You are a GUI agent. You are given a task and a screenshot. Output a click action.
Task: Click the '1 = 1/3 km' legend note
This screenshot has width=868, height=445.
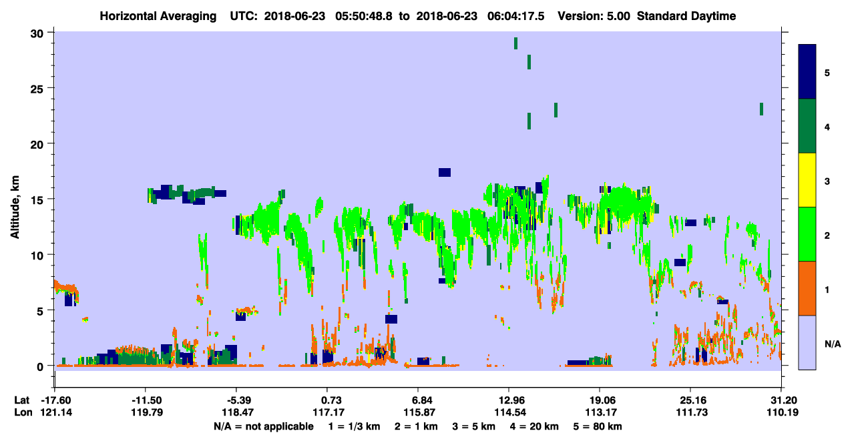point(354,426)
